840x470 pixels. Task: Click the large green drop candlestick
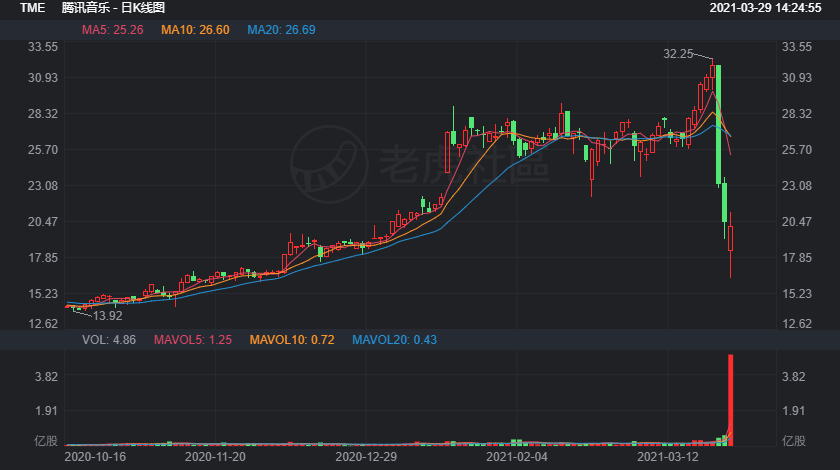point(718,124)
